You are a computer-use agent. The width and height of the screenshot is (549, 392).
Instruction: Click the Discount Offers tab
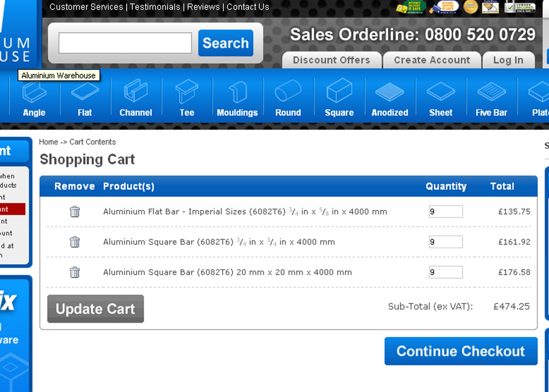tap(331, 60)
